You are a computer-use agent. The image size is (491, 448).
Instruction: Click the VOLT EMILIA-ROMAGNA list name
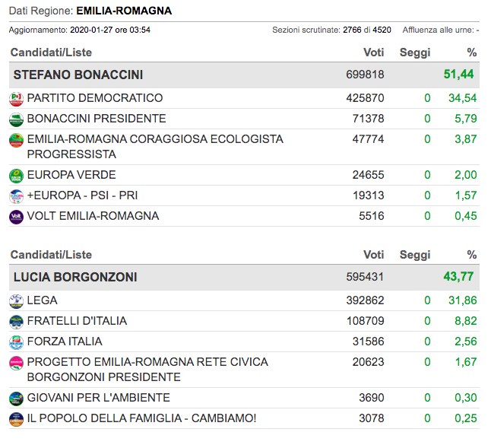(93, 216)
